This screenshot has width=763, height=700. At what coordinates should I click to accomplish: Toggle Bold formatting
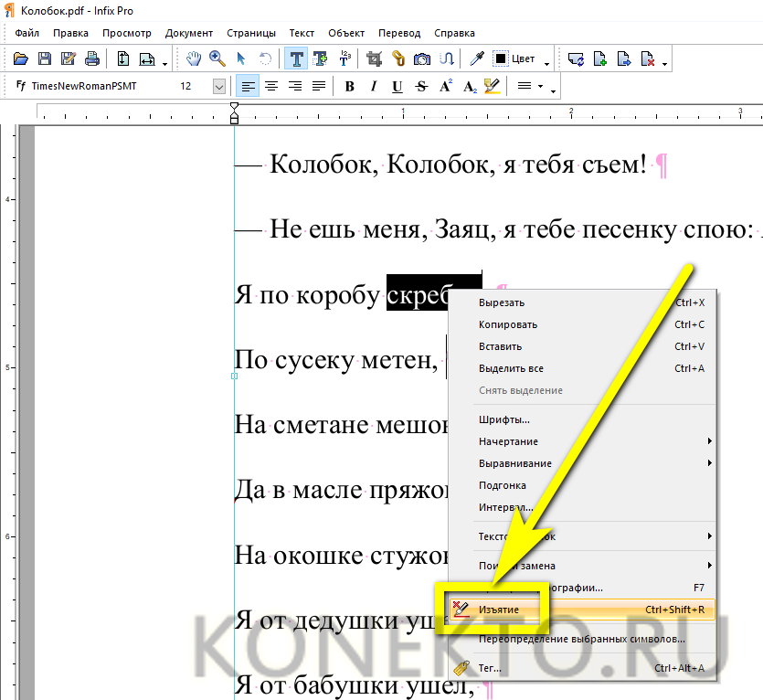pos(350,87)
